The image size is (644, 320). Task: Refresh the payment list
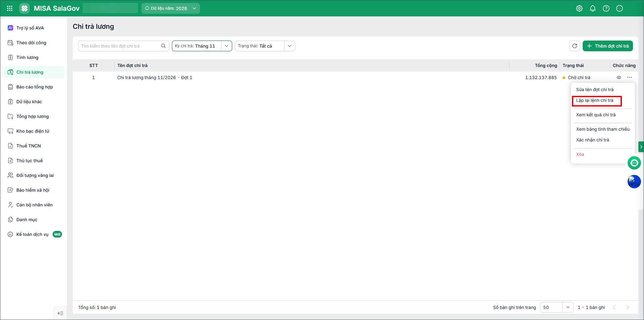click(575, 46)
